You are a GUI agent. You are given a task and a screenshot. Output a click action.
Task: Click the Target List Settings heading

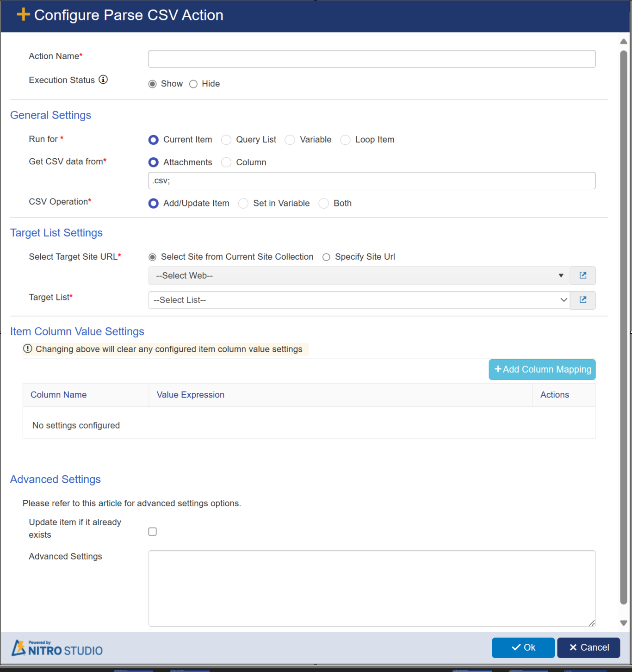click(56, 233)
